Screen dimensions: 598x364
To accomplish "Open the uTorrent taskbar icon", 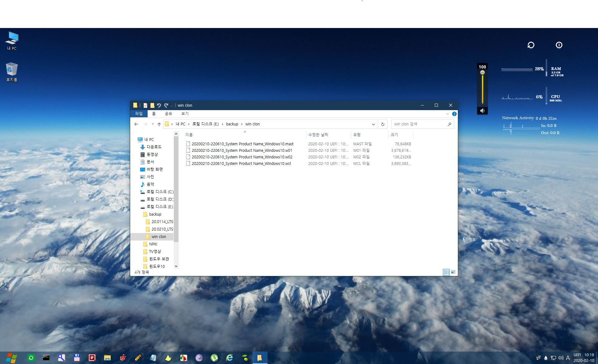I will pyautogui.click(x=214, y=358).
